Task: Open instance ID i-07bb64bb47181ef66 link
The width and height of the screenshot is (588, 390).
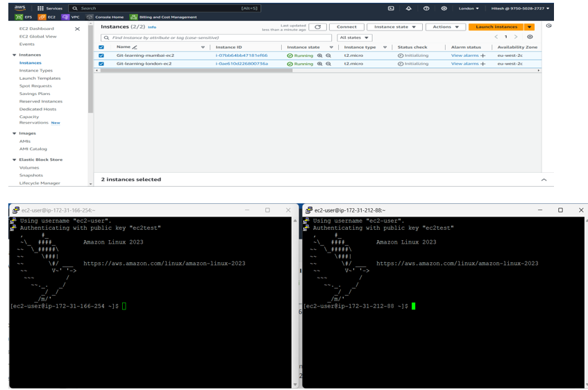Action: pos(242,56)
